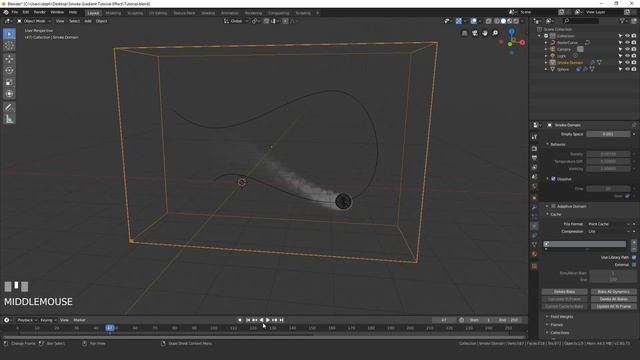Play the animation forward
Viewport: 640px width, 360px height.
pyautogui.click(x=268, y=320)
